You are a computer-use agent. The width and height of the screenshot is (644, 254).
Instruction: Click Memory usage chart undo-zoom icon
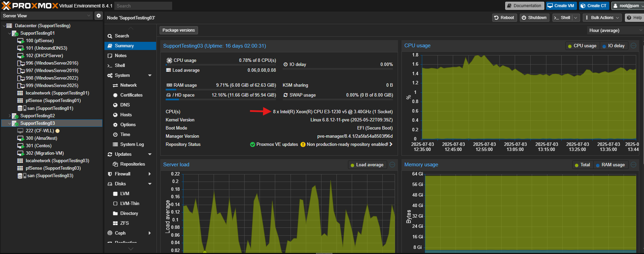coord(633,165)
